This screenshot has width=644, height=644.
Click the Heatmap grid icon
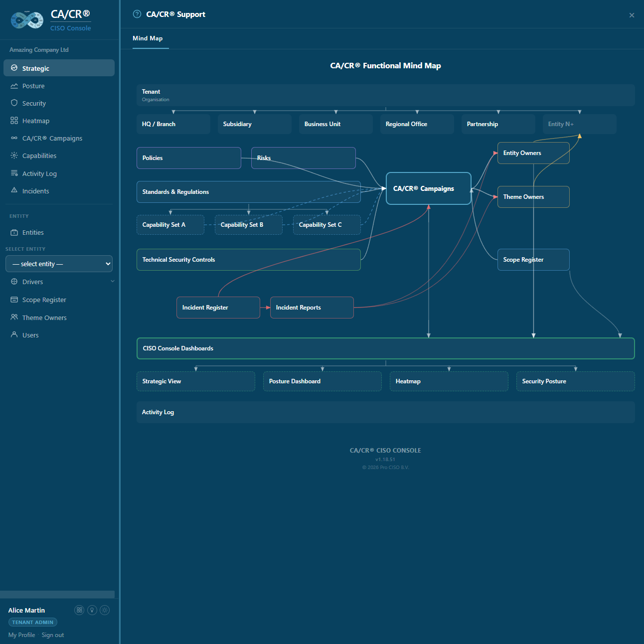click(x=14, y=121)
